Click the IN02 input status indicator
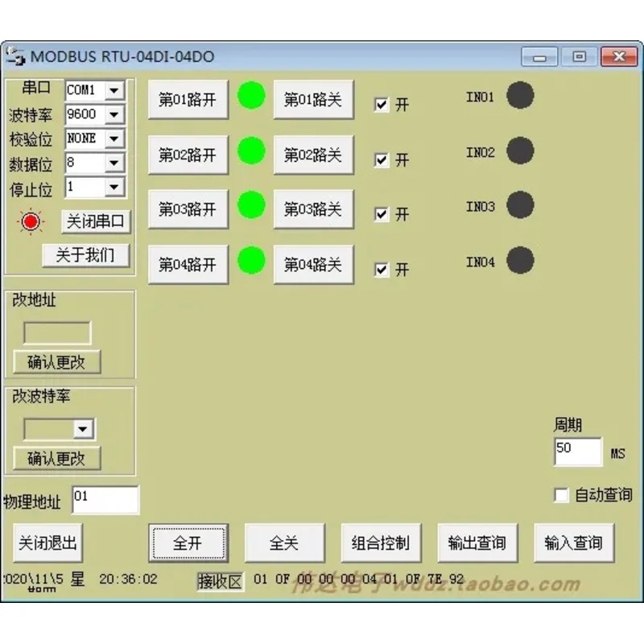The width and height of the screenshot is (644, 644). coord(520,151)
